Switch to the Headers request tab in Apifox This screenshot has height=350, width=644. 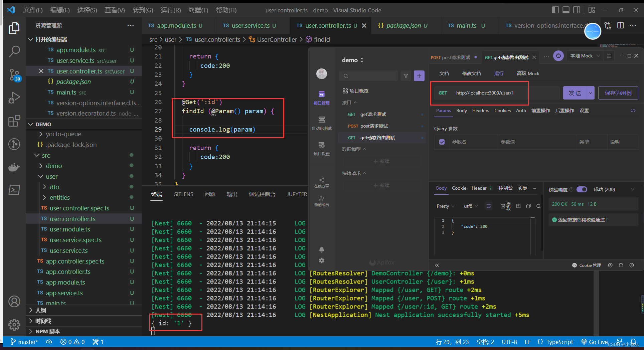pyautogui.click(x=481, y=111)
